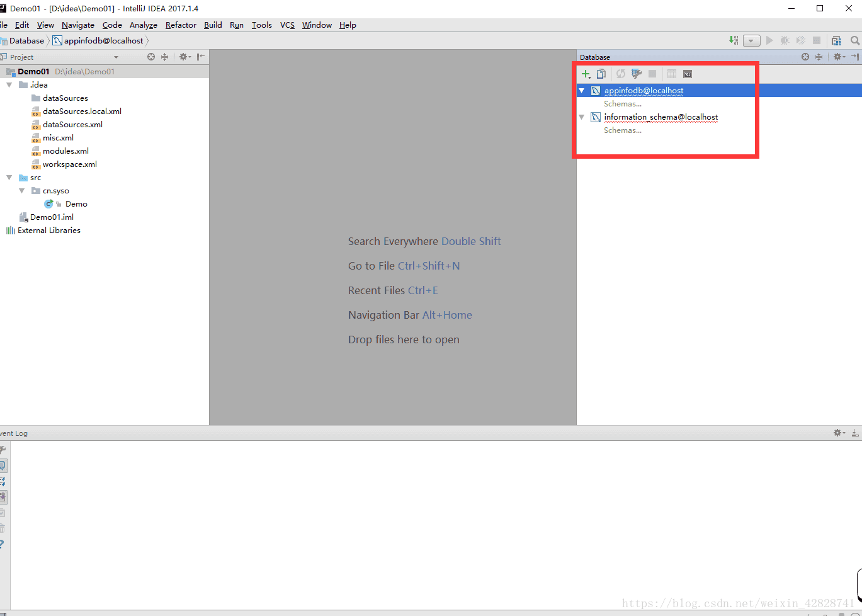Viewport: 862px width, 616px height.
Task: Collapse the .idea folder
Action: coord(9,84)
